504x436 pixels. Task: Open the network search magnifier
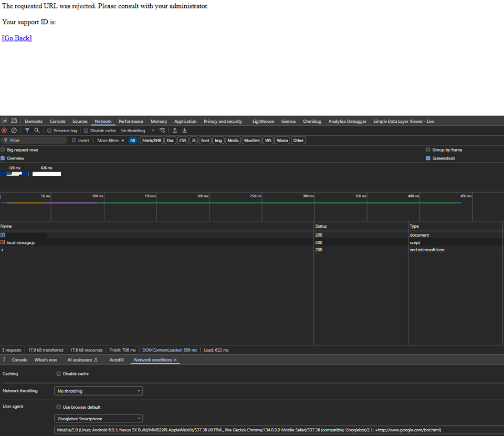[37, 131]
